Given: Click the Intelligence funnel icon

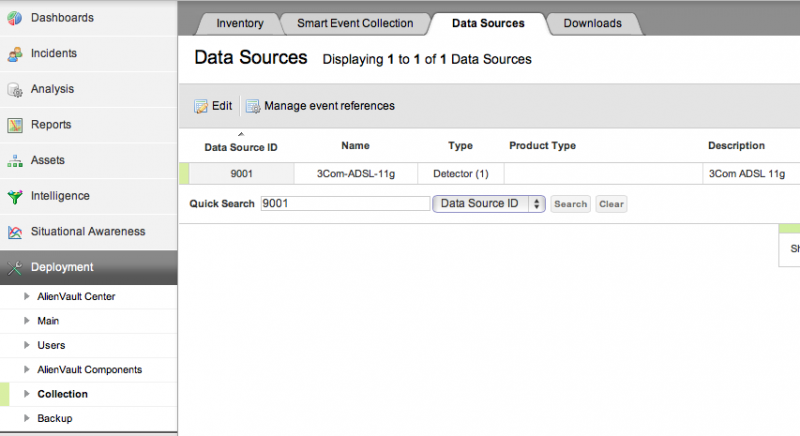Looking at the screenshot, I should pos(15,197).
